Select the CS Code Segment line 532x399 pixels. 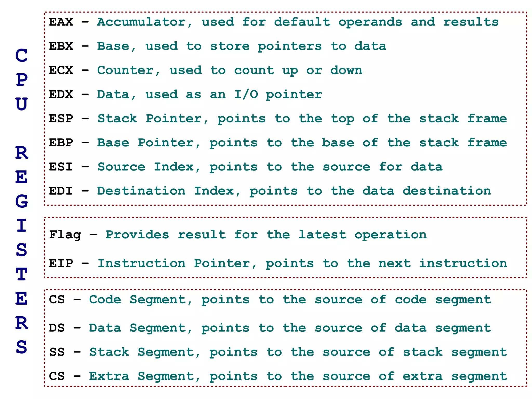pyautogui.click(x=270, y=300)
